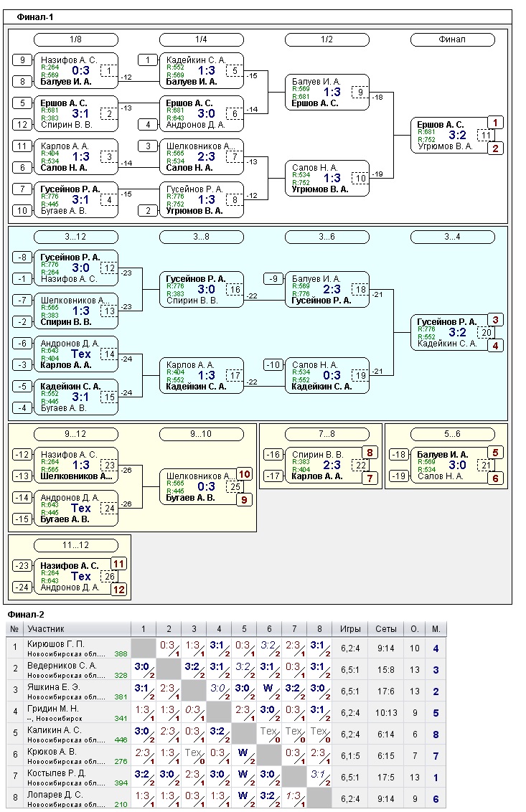The image size is (526, 812).
Task: Select the 11...12 bracket header
Action: [75, 545]
